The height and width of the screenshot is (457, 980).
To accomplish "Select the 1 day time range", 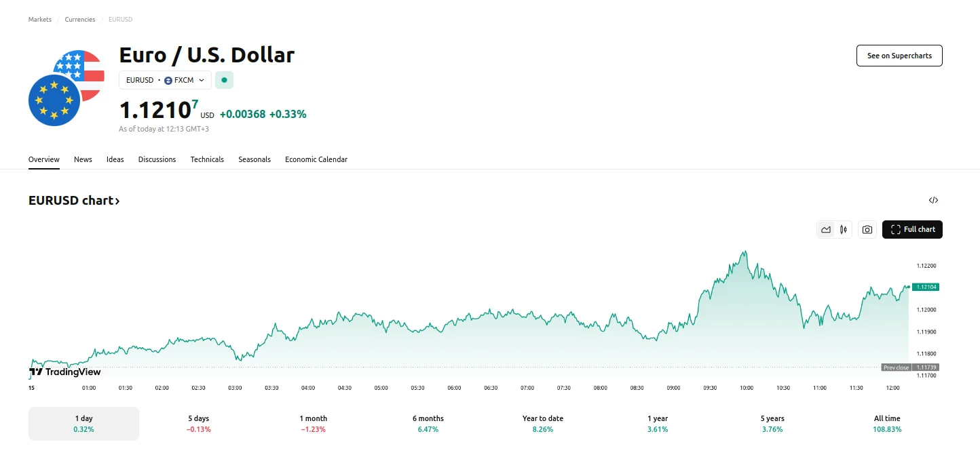I will (83, 424).
